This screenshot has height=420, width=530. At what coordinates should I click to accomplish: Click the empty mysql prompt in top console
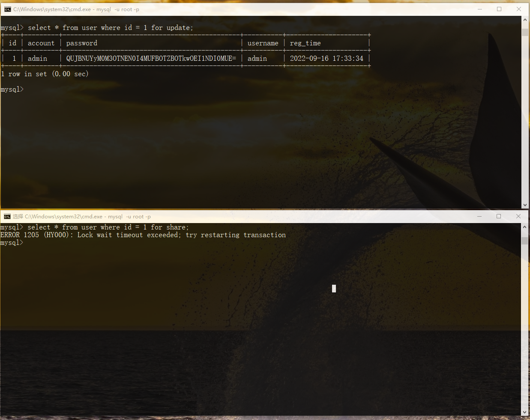click(12, 89)
